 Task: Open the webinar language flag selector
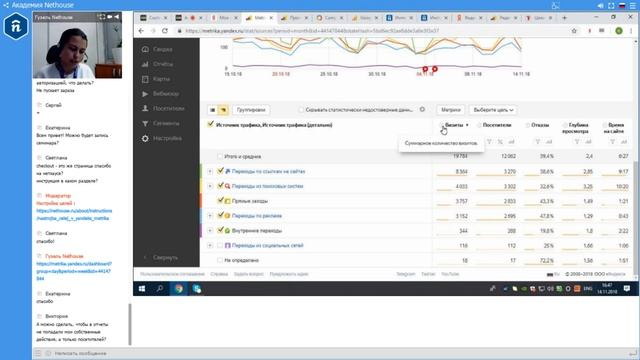[x=622, y=6]
